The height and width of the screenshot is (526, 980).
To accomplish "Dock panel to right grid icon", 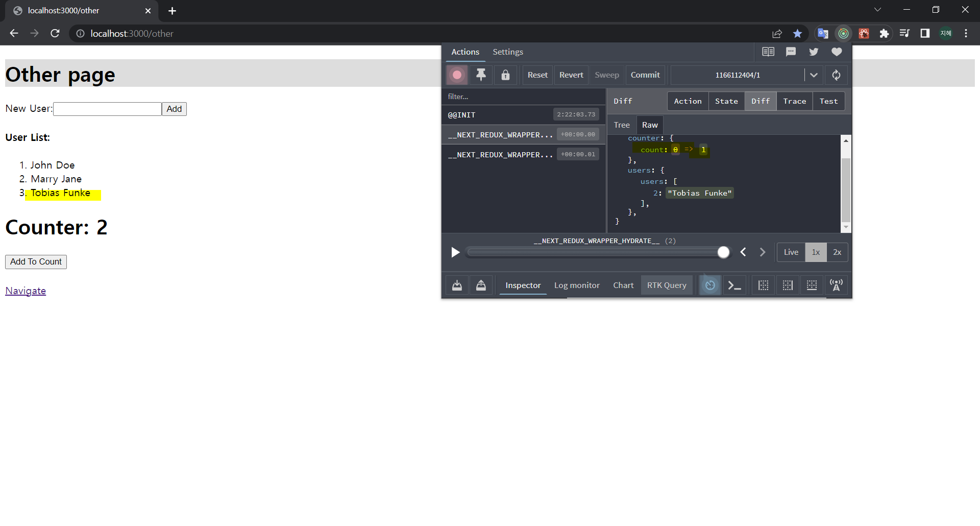I will coord(788,285).
